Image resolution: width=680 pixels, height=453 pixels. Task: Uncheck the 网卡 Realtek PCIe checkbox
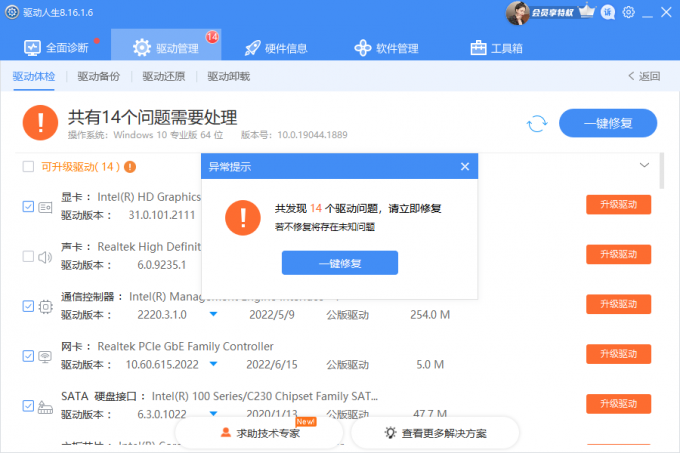point(28,356)
